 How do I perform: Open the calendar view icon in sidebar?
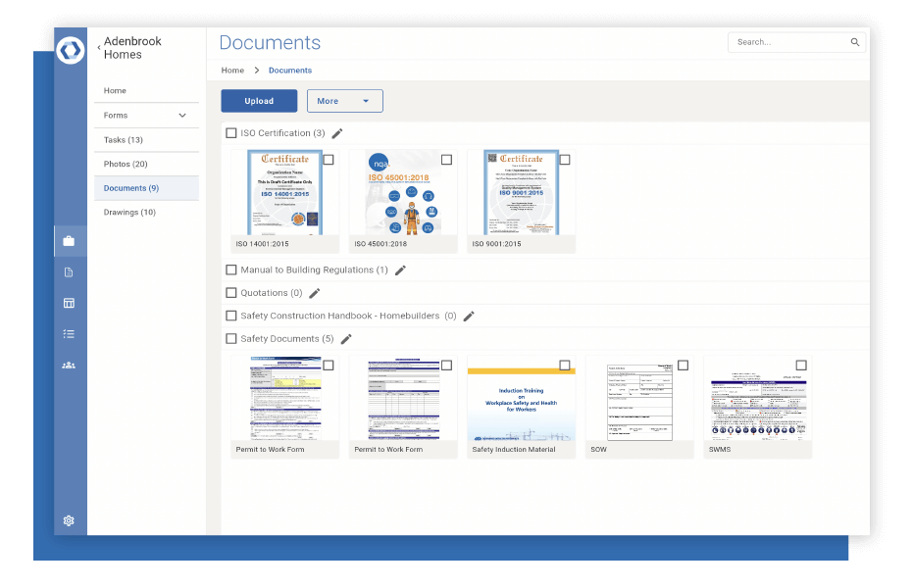pos(69,303)
